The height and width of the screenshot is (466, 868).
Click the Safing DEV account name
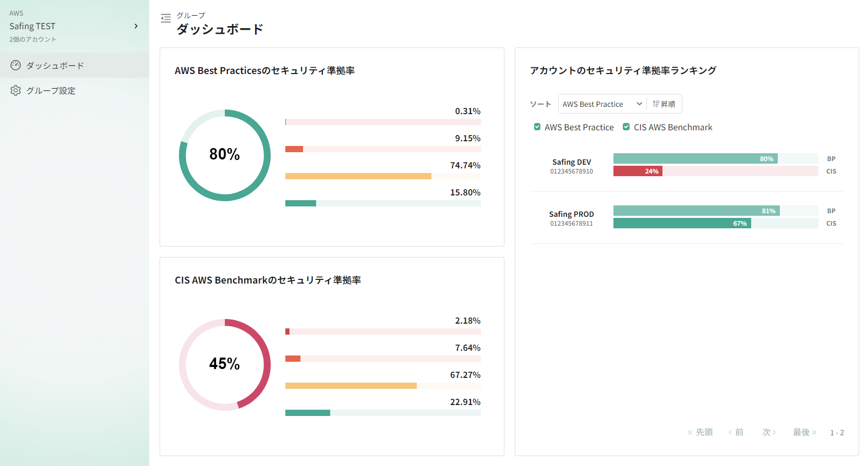tap(572, 162)
